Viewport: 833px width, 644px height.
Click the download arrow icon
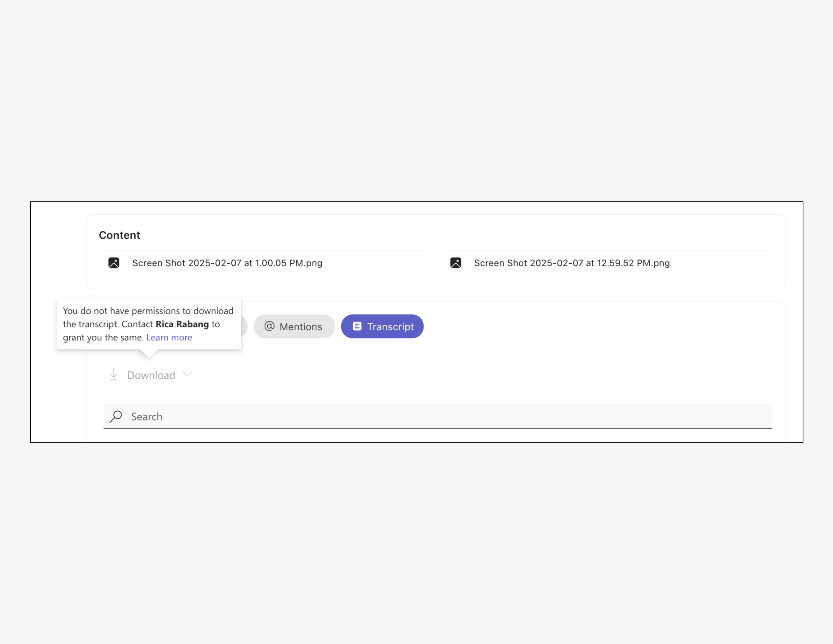(x=114, y=375)
